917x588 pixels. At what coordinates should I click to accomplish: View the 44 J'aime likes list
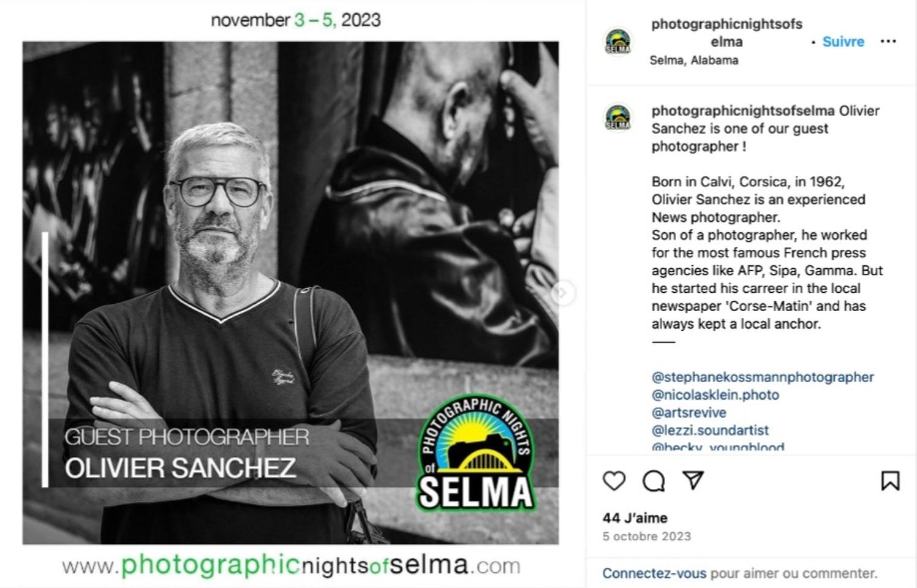pyautogui.click(x=635, y=518)
